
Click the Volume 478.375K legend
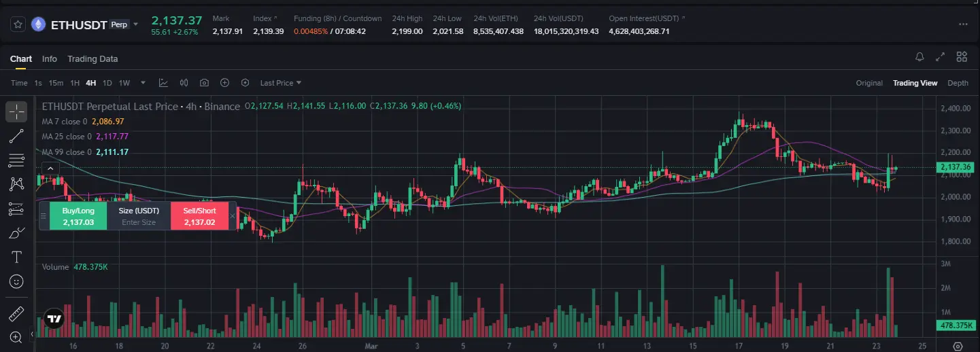[75, 267]
